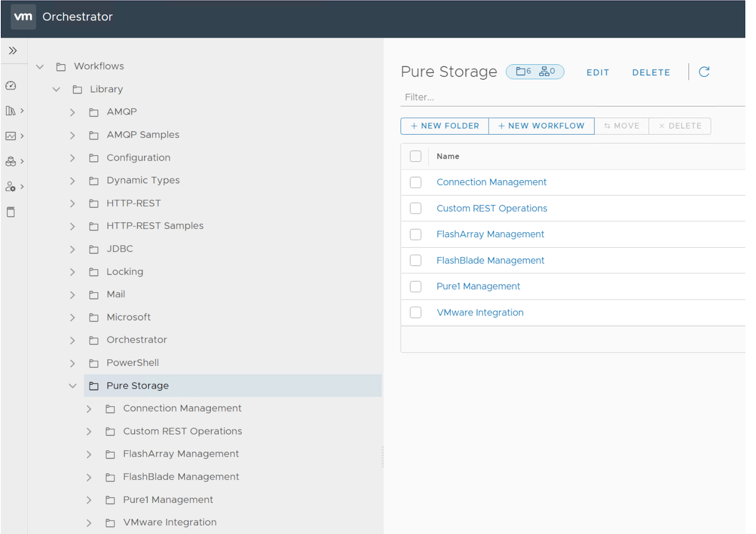Check the FlashBlade Management row checkbox
This screenshot has width=756, height=534.
415,260
